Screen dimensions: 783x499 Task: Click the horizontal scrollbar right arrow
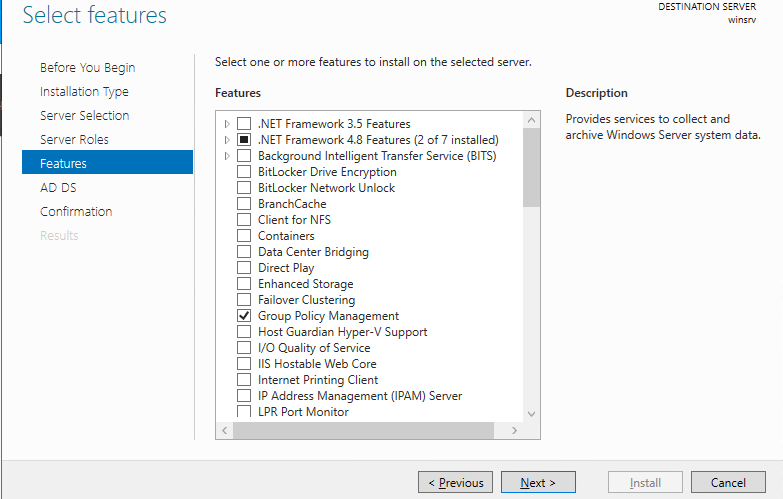coord(514,430)
